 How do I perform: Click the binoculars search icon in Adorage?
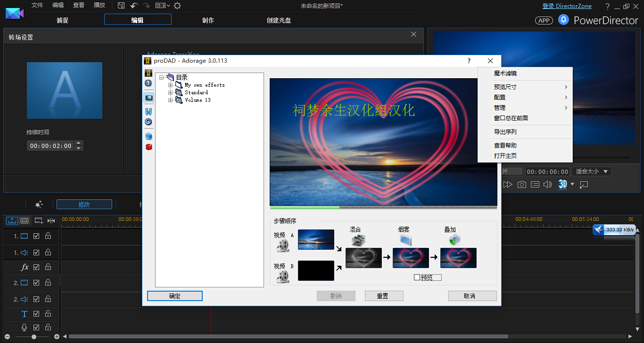click(x=148, y=111)
